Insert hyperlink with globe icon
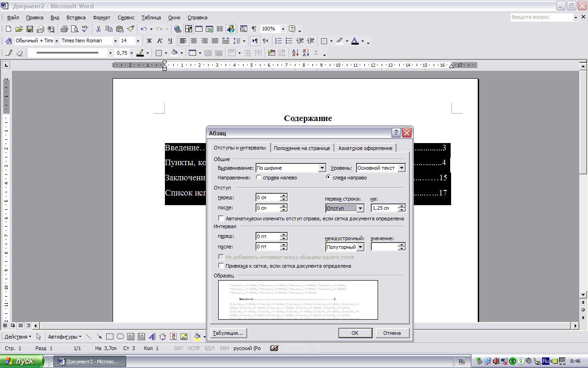Viewport: 588px width, 368px height. coord(178,29)
